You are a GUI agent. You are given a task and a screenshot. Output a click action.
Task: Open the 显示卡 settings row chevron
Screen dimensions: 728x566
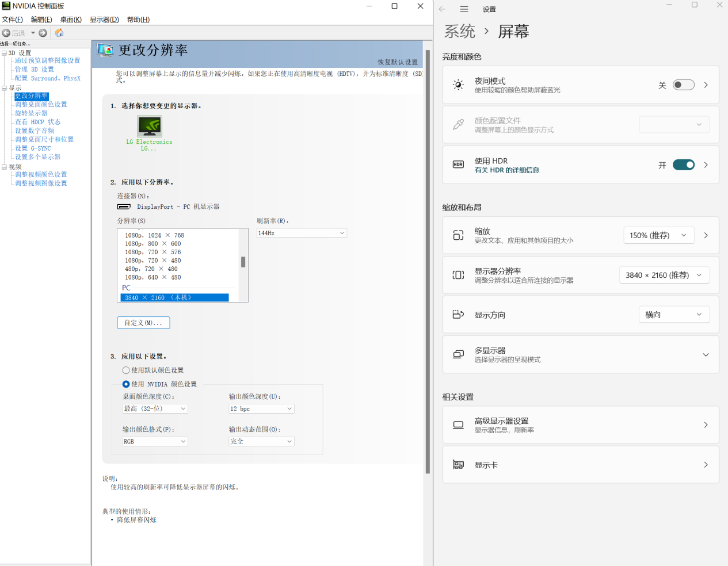tap(706, 465)
